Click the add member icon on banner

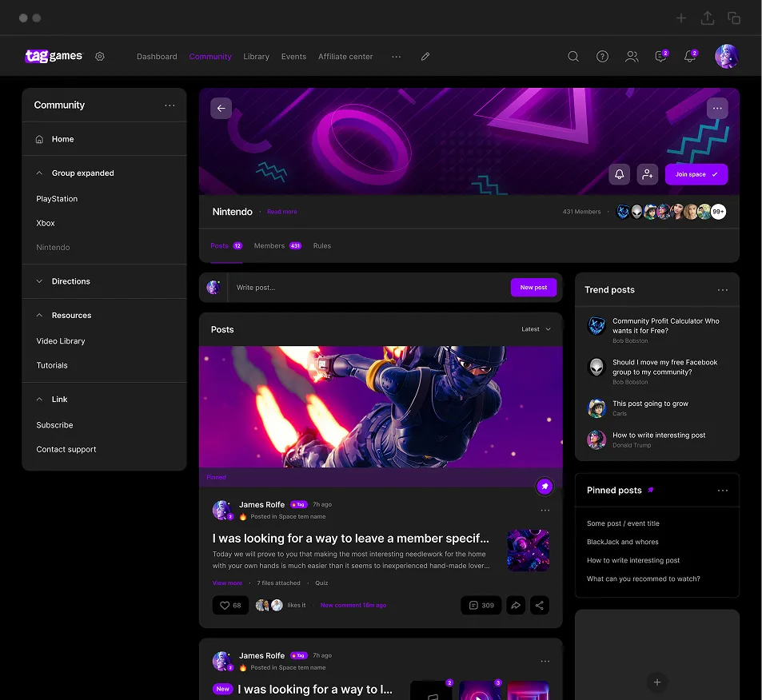click(x=647, y=174)
